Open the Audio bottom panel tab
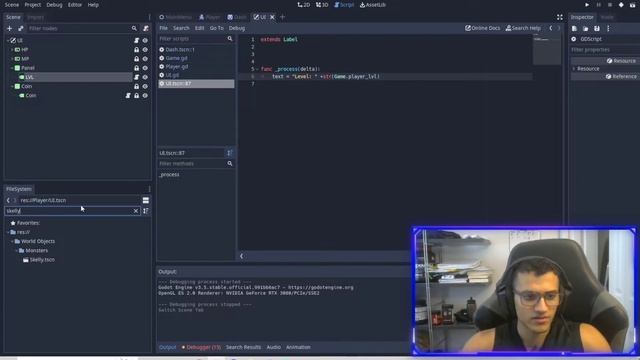This screenshot has height=360, width=640. (x=273, y=347)
